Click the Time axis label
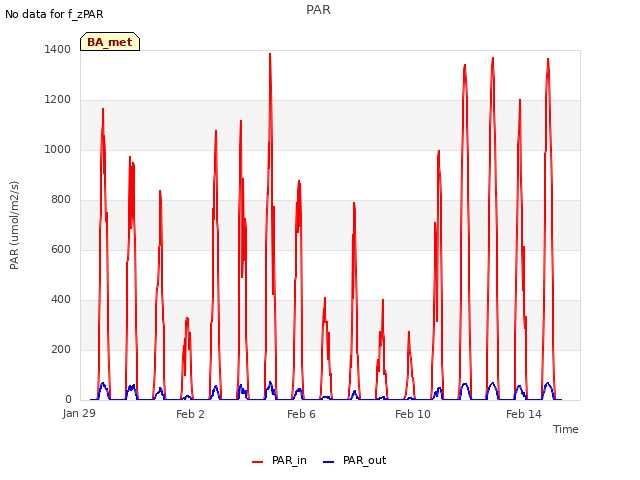 pos(565,429)
